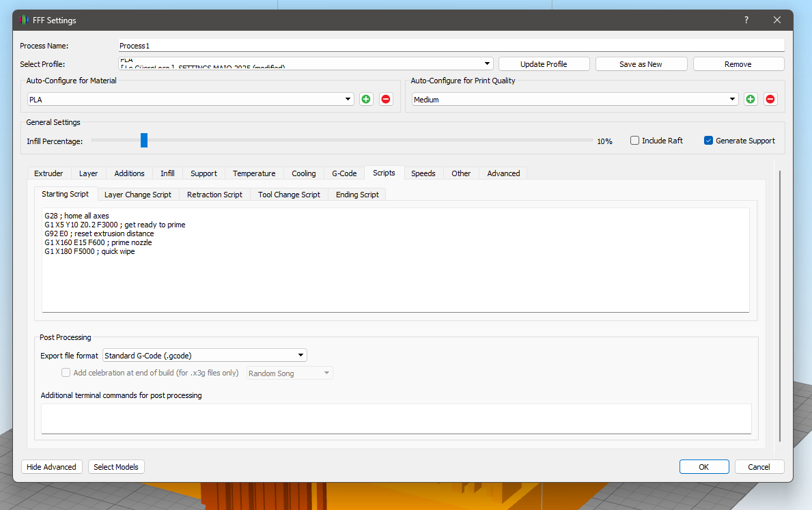Switch to the Temperature tab
The width and height of the screenshot is (812, 510).
click(254, 173)
